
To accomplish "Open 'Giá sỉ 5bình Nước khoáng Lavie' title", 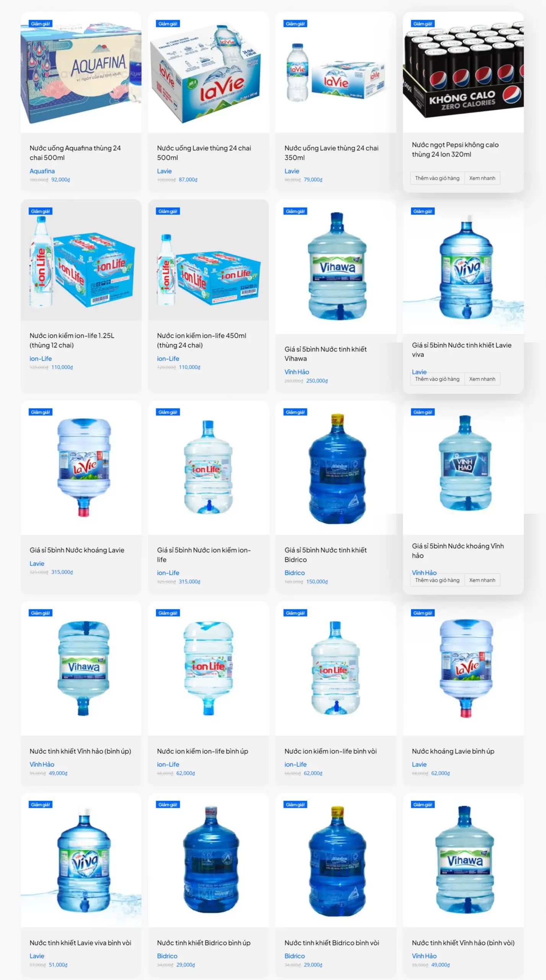I will [77, 550].
